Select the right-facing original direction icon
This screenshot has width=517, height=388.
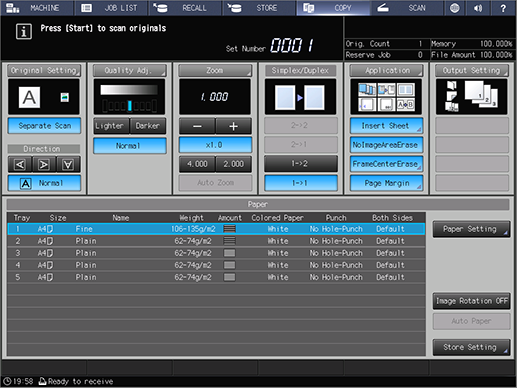click(44, 164)
